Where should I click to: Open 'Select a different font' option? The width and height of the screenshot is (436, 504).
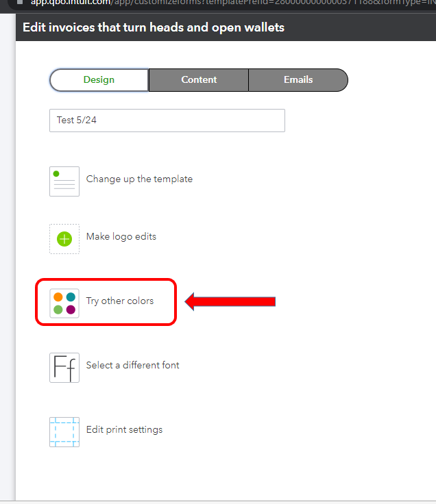tap(132, 365)
